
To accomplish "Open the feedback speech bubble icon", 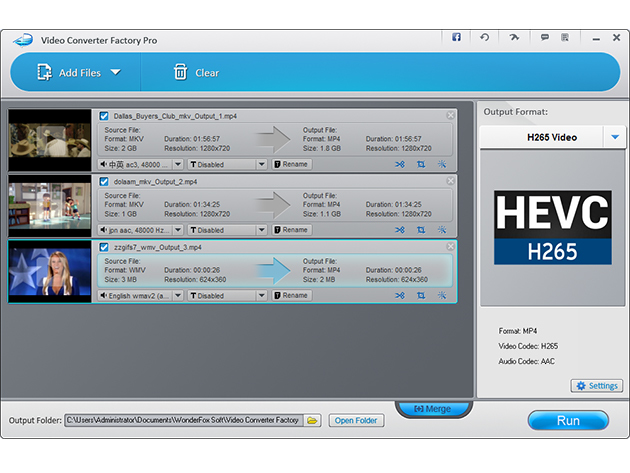I will (544, 37).
